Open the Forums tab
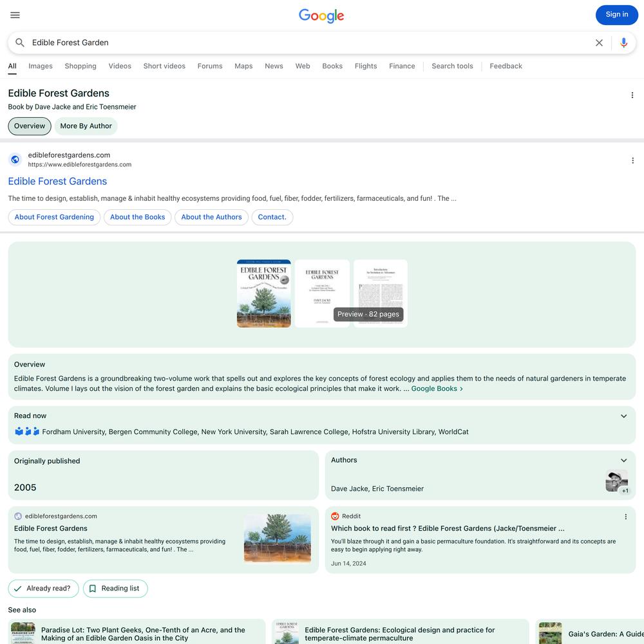Image resolution: width=644 pixels, height=644 pixels. (210, 66)
